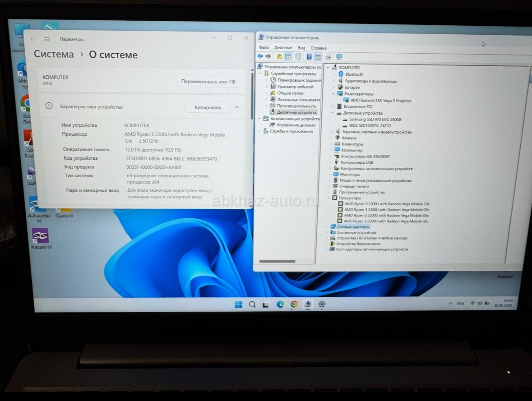Switch to Computer Management taskbar icon
Screen dimensions: 532x401
pyautogui.click(x=308, y=304)
